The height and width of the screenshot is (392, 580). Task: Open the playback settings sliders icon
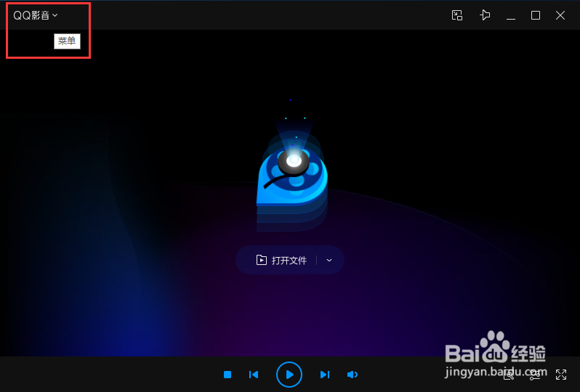[x=535, y=375]
